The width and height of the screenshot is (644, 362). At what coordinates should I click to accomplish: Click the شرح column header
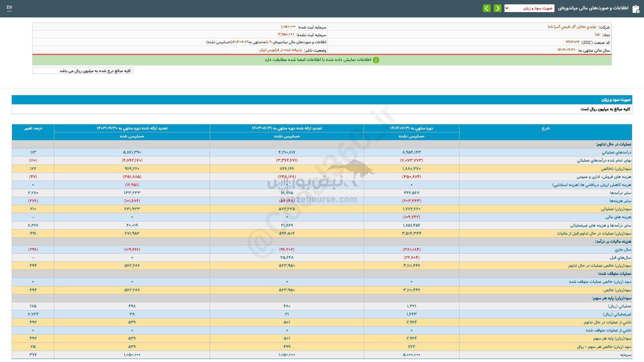pos(545,128)
